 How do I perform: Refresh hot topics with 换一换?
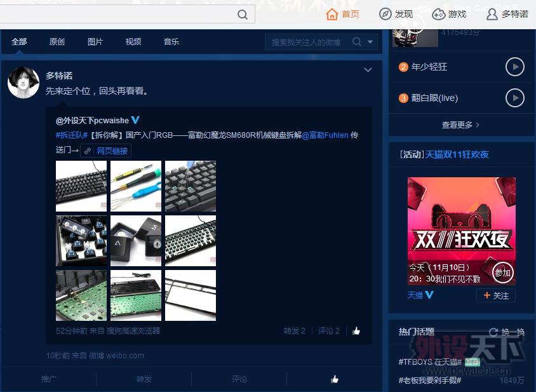[507, 332]
